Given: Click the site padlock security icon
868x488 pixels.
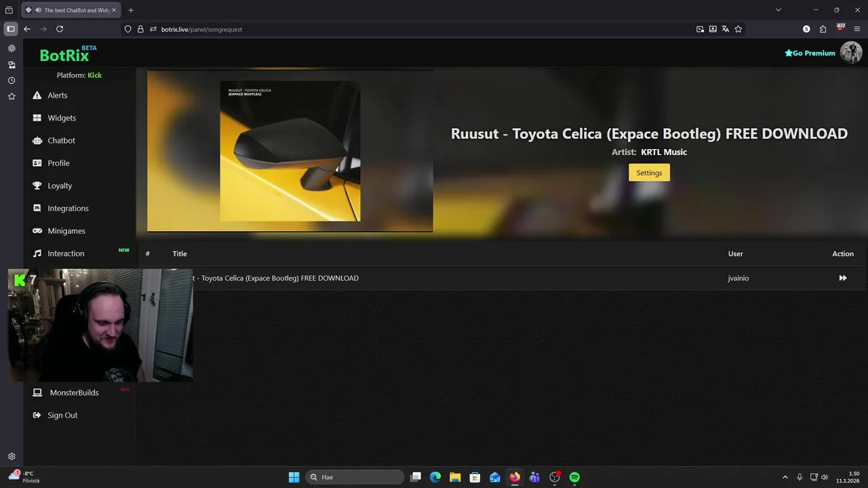Looking at the screenshot, I should coord(140,29).
